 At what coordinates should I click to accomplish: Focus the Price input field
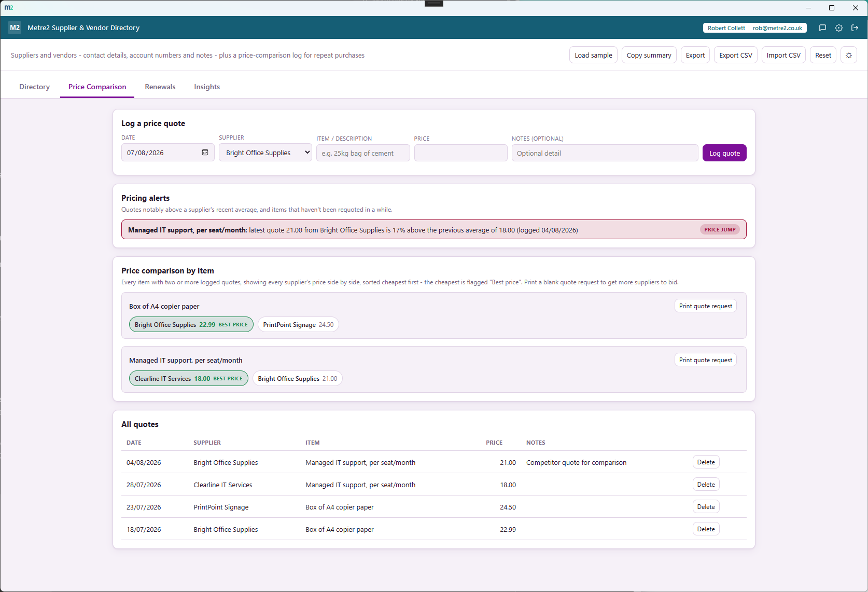point(460,153)
